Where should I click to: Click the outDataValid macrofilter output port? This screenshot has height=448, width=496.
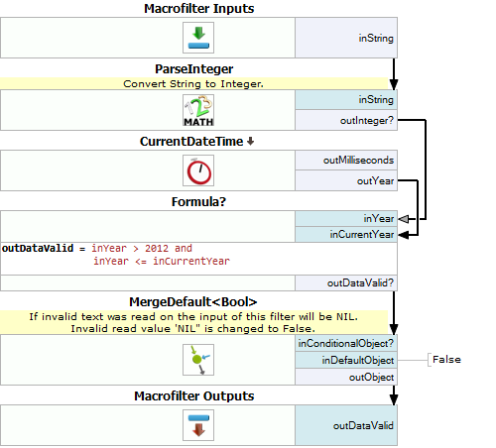(346, 425)
